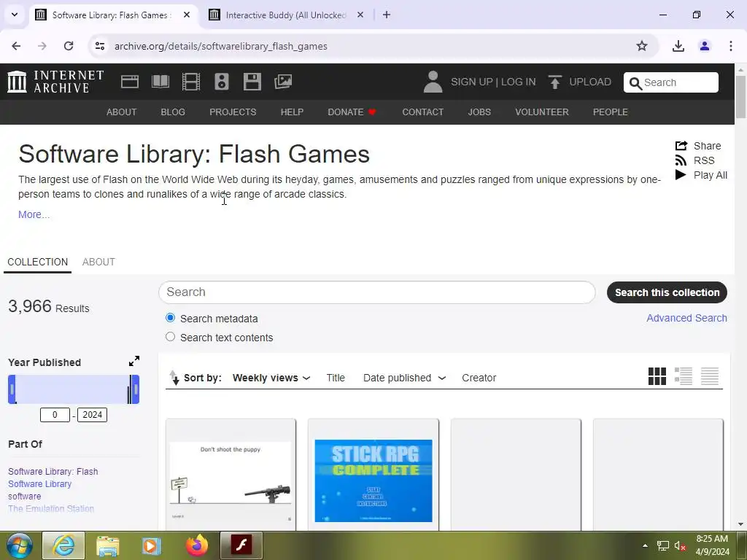The height and width of the screenshot is (560, 747).
Task: Switch to extended list view
Action: pyautogui.click(x=683, y=377)
